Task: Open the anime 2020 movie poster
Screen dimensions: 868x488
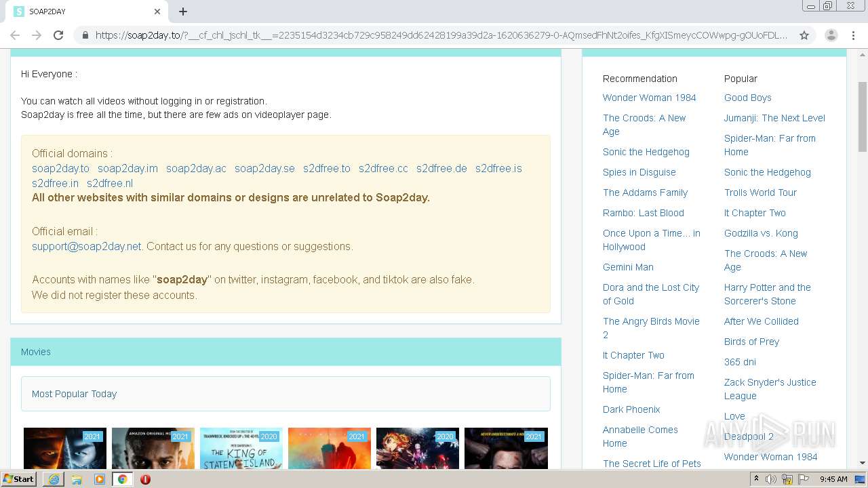Action: 418,448
